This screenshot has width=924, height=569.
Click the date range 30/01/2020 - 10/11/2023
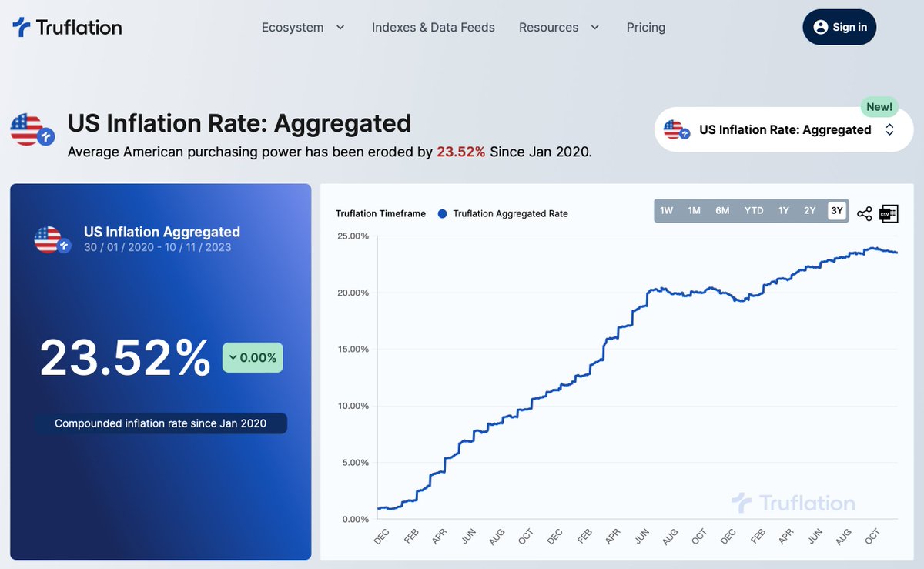pyautogui.click(x=157, y=247)
